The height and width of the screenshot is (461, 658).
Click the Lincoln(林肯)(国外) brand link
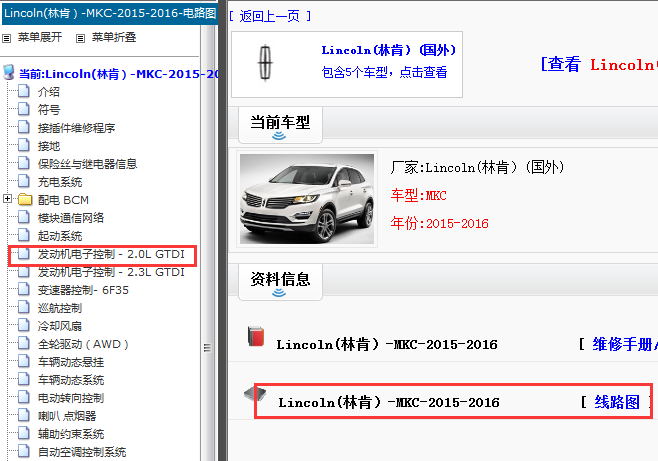point(389,50)
